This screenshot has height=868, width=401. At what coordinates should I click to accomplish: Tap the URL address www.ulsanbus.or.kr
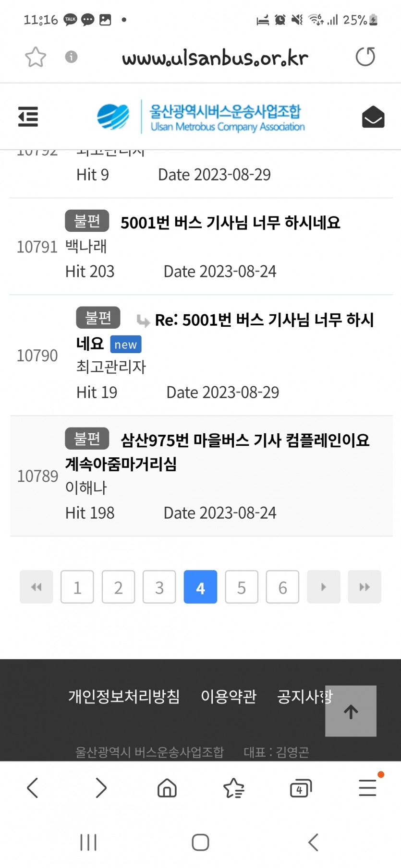point(215,58)
